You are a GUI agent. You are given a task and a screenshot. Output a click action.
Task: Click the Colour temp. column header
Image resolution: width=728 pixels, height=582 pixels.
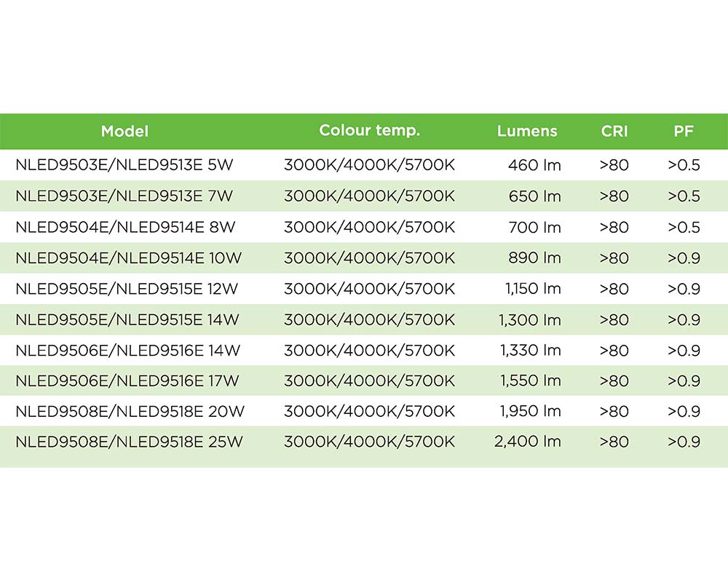point(369,131)
